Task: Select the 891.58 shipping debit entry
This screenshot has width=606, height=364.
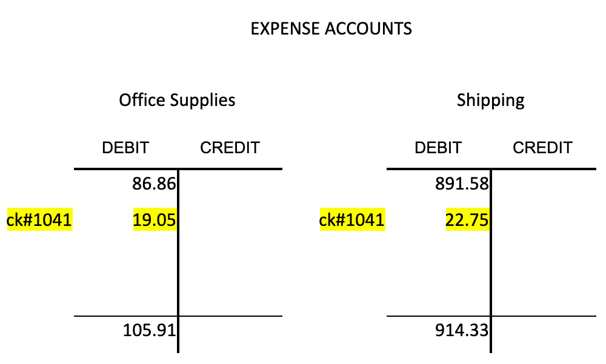Action: 462,184
